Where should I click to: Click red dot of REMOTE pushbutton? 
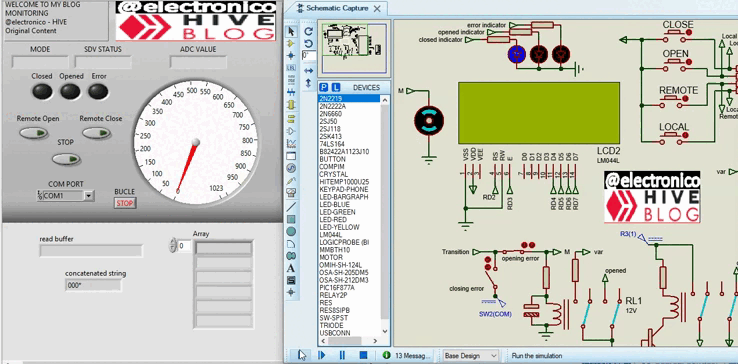tap(685, 98)
